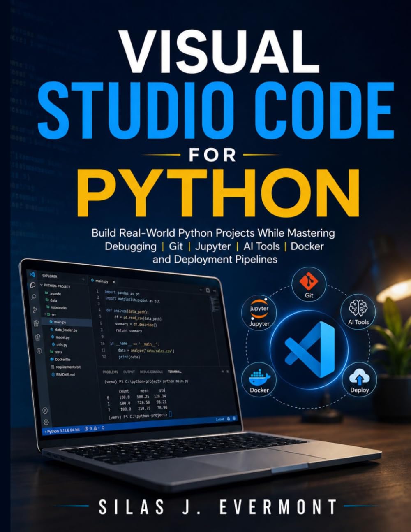Image resolution: width=411 pixels, height=532 pixels.
Task: Click 'data/sales.csv' in the code
Action: [159, 351]
